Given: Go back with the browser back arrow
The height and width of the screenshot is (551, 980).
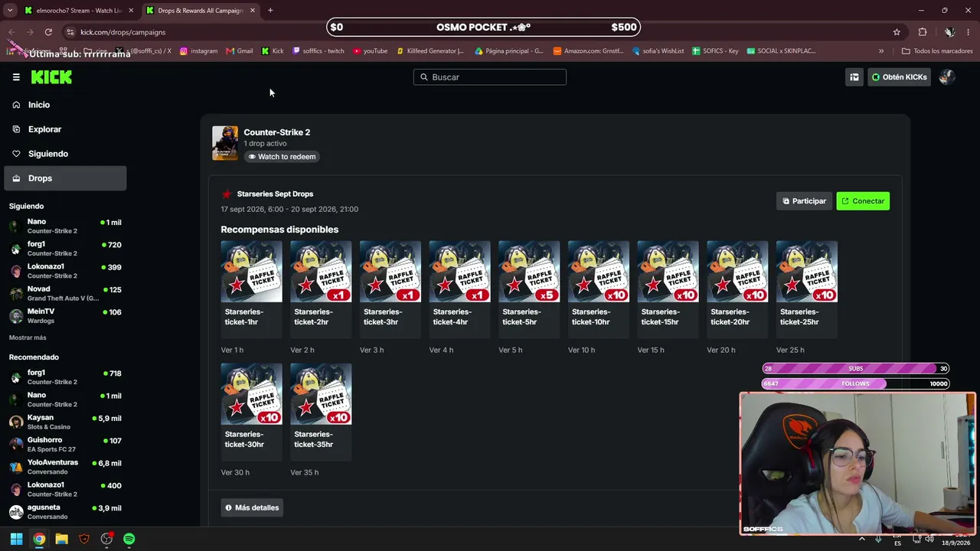Looking at the screenshot, I should tap(11, 32).
